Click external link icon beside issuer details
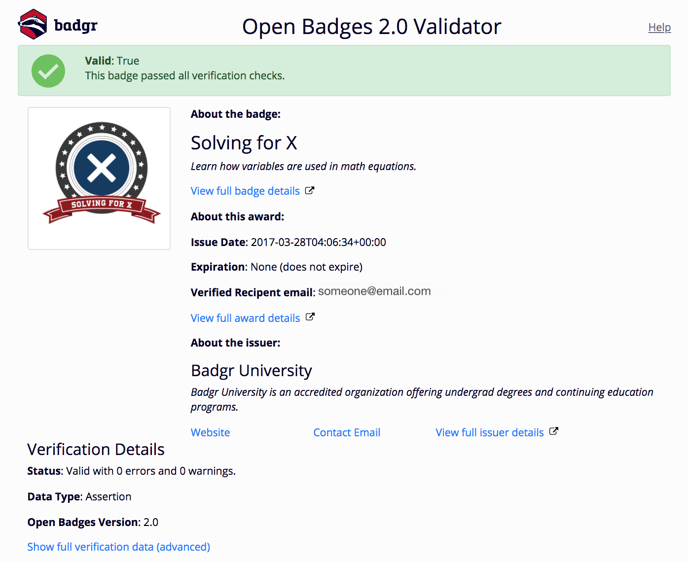The height and width of the screenshot is (562, 688). pos(554,431)
